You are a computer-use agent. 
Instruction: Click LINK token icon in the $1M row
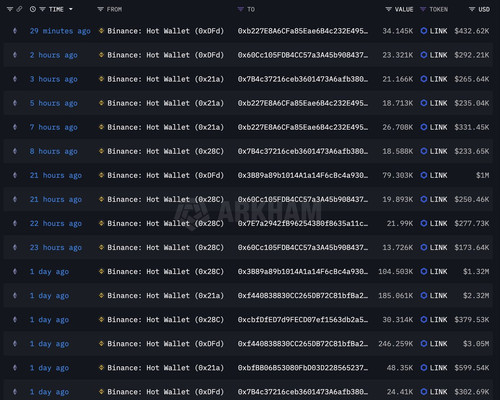coord(424,175)
